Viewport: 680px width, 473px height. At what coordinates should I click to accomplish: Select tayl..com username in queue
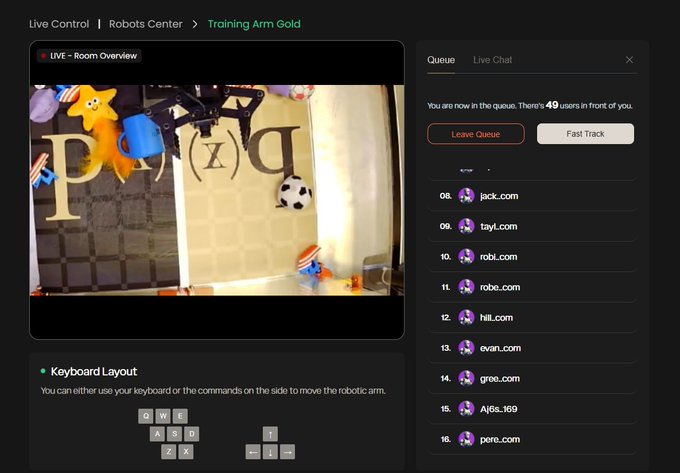[499, 226]
